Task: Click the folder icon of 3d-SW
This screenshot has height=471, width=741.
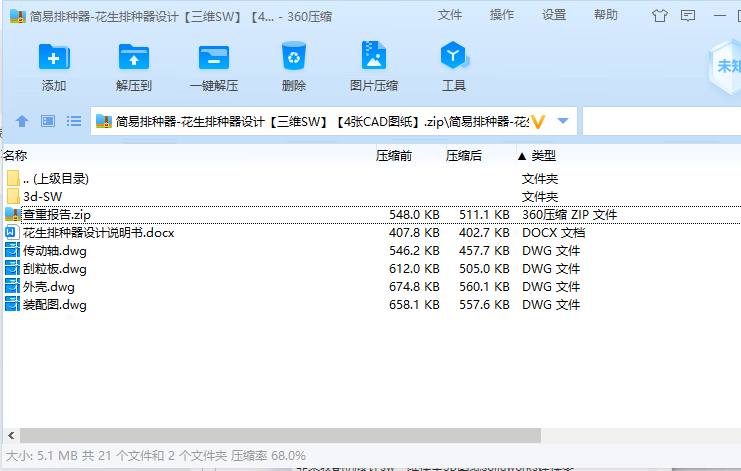Action: coord(13,197)
